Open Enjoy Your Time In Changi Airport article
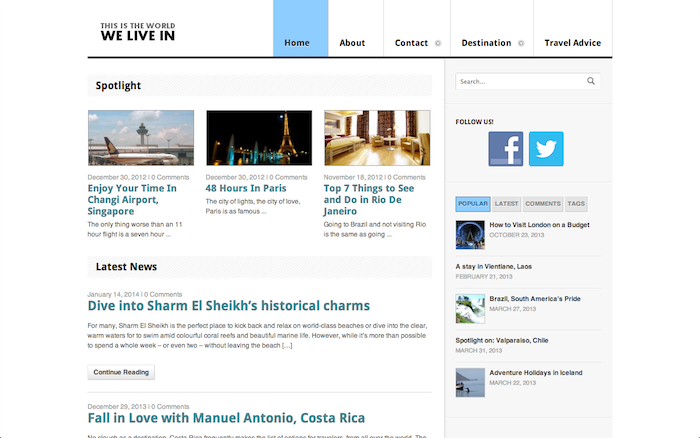Viewport: 700px width, 438px height. (132, 200)
